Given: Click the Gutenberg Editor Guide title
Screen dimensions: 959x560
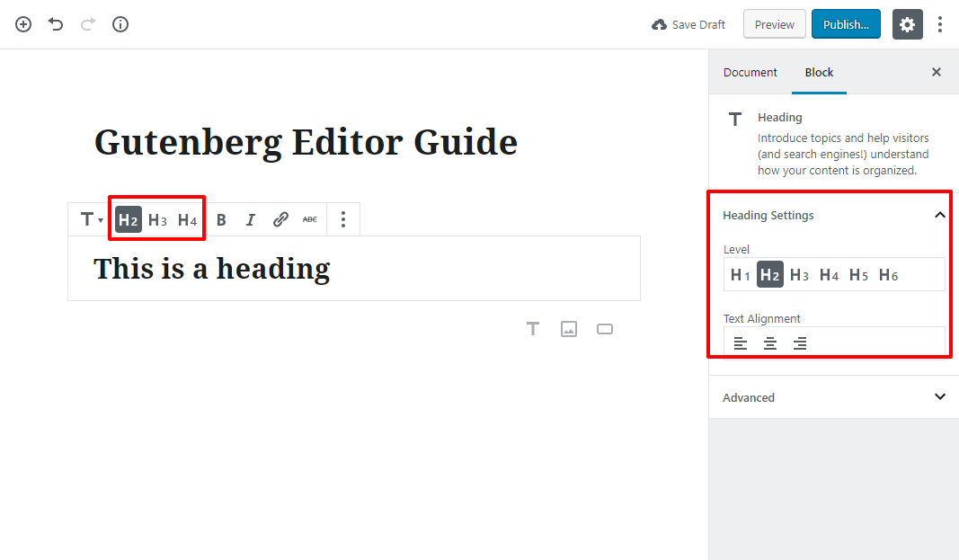Looking at the screenshot, I should coord(306,142).
